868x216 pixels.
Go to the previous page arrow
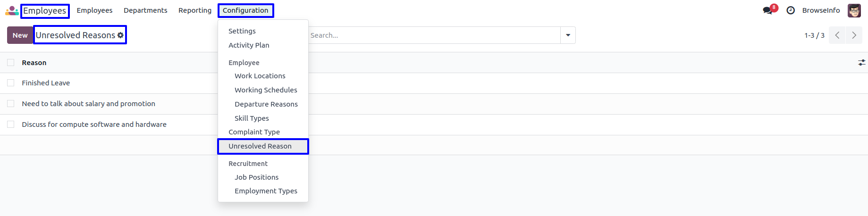click(837, 35)
